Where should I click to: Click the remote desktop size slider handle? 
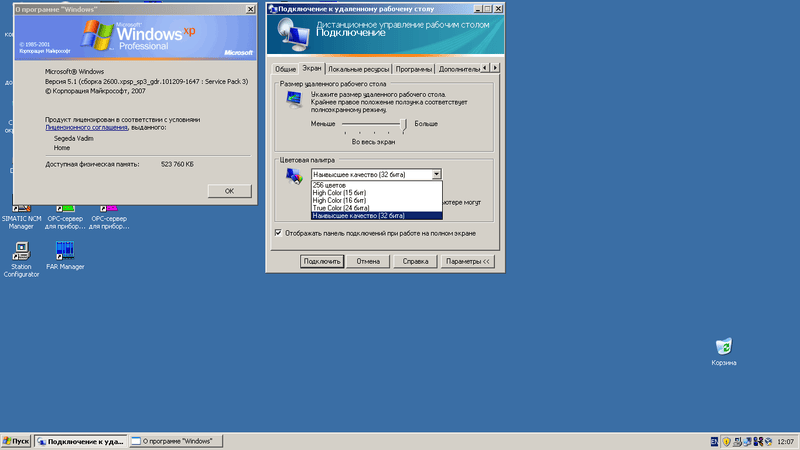click(405, 124)
